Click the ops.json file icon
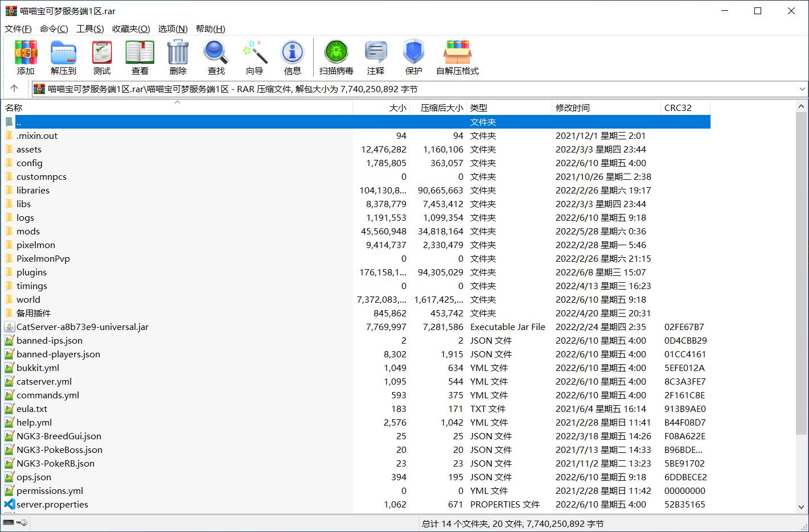Viewport: 809px width, 532px height. coord(9,477)
